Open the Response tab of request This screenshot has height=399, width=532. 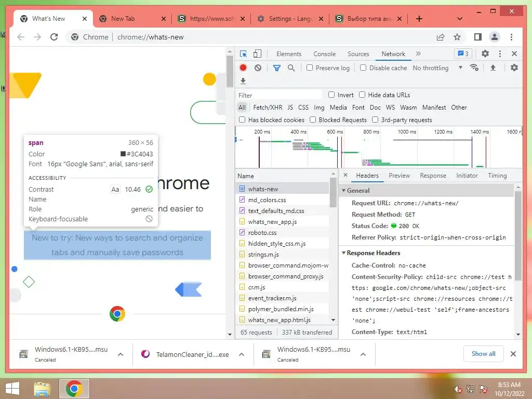coord(433,176)
